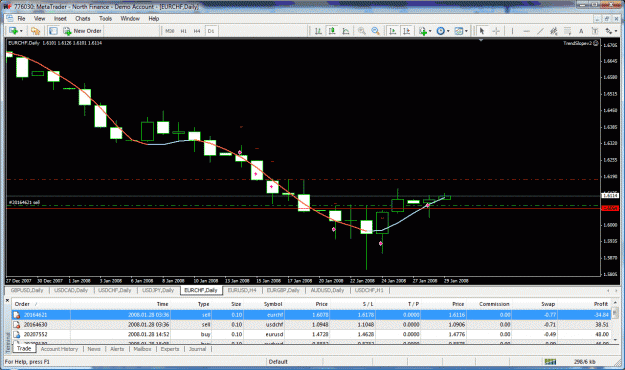
Task: Click the Templates icon
Action: 459,31
